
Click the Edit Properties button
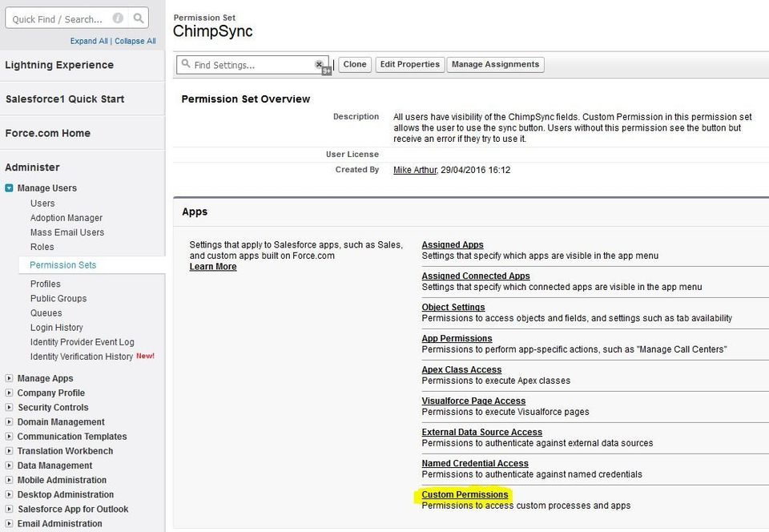(x=409, y=64)
